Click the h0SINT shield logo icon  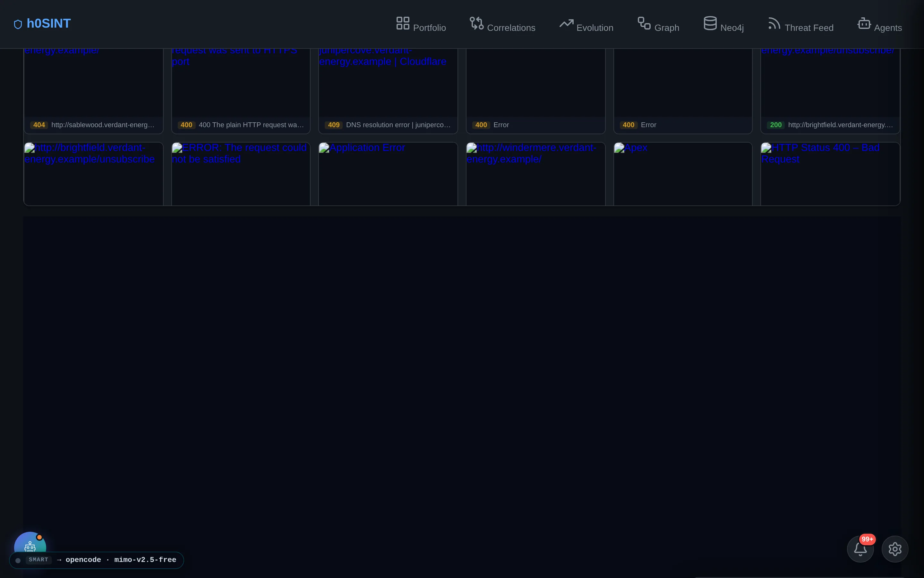[x=18, y=24]
